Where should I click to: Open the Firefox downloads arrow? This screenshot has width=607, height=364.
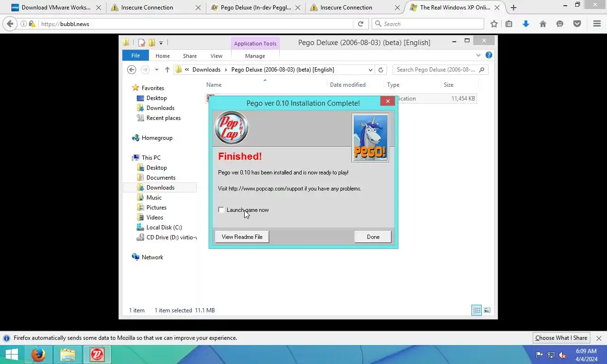coord(525,24)
